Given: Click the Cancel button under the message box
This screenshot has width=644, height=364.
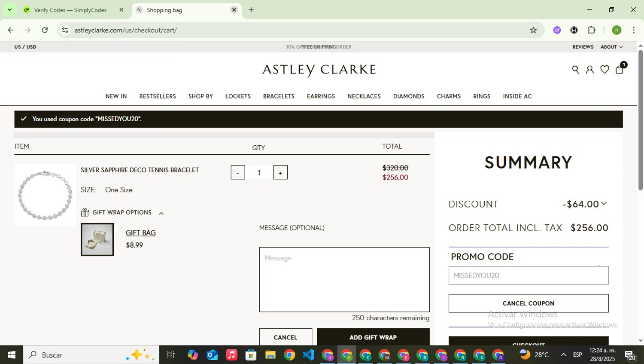Looking at the screenshot, I should point(286,337).
